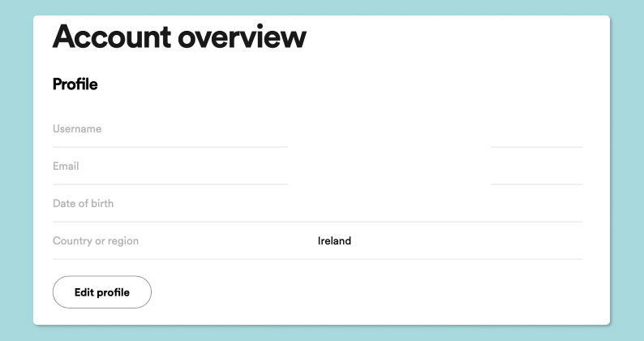Screen dimensions: 644x341
Task: Click the Date of birth label
Action: (83, 203)
